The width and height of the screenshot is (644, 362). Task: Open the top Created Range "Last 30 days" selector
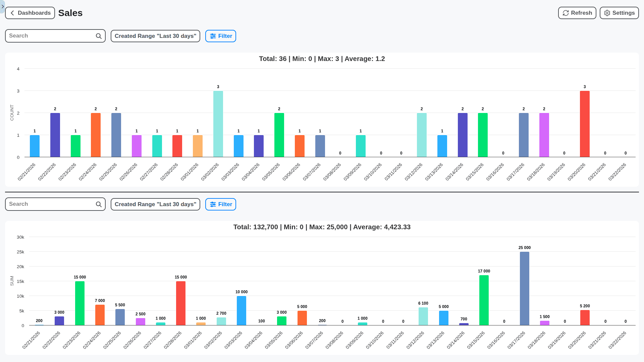(155, 36)
